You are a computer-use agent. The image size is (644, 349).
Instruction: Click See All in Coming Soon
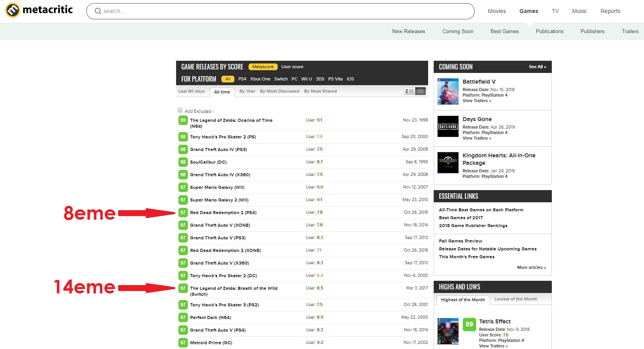coord(537,67)
